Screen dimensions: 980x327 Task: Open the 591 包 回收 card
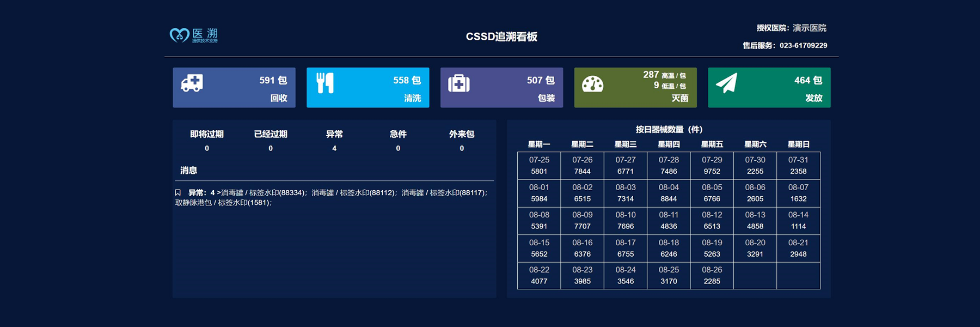coord(234,88)
